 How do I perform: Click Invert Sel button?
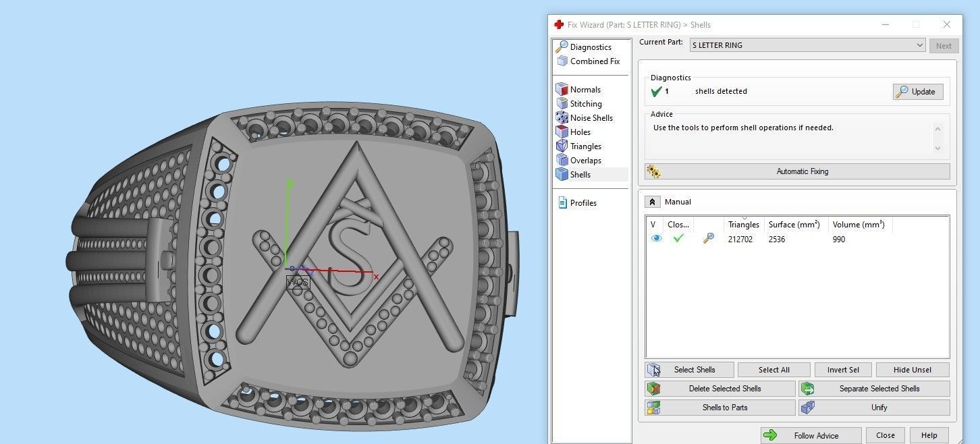pyautogui.click(x=843, y=370)
